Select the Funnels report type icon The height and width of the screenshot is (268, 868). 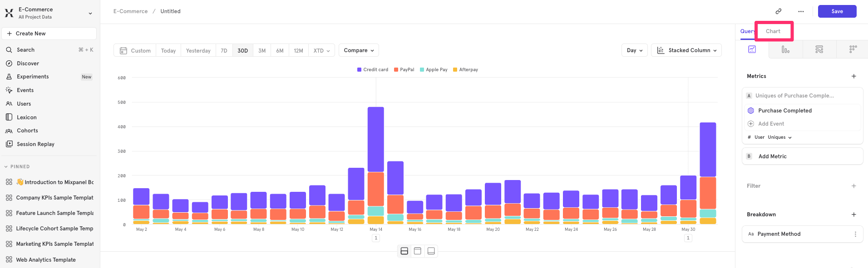pos(785,49)
